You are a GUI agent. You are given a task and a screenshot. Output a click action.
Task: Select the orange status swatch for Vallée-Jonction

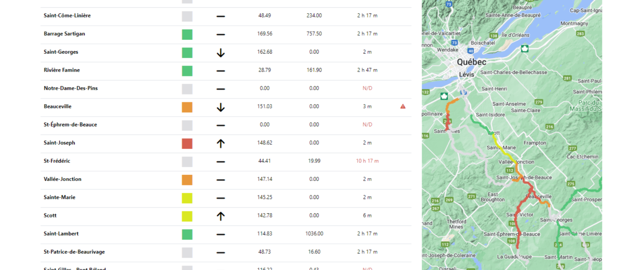pos(187,180)
